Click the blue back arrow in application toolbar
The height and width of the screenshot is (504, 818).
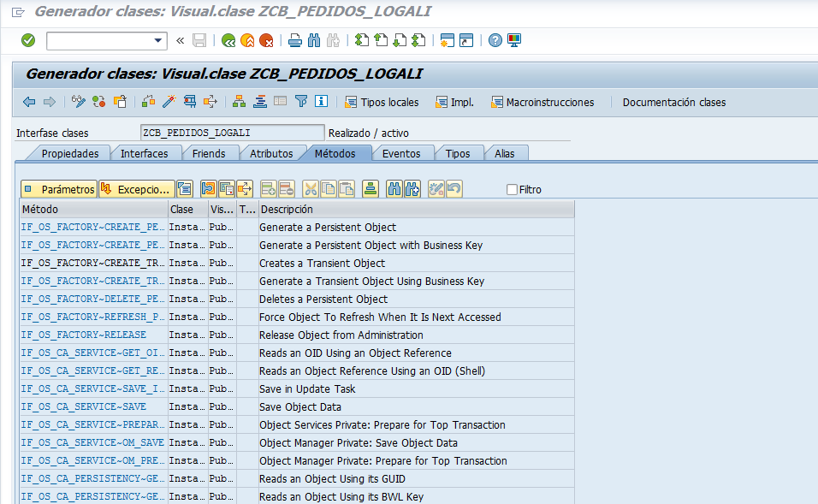[x=29, y=102]
